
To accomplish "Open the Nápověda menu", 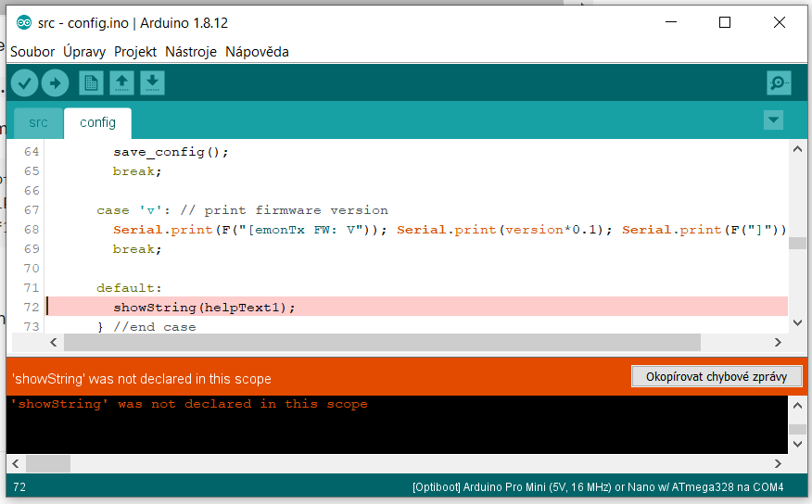I will [257, 52].
